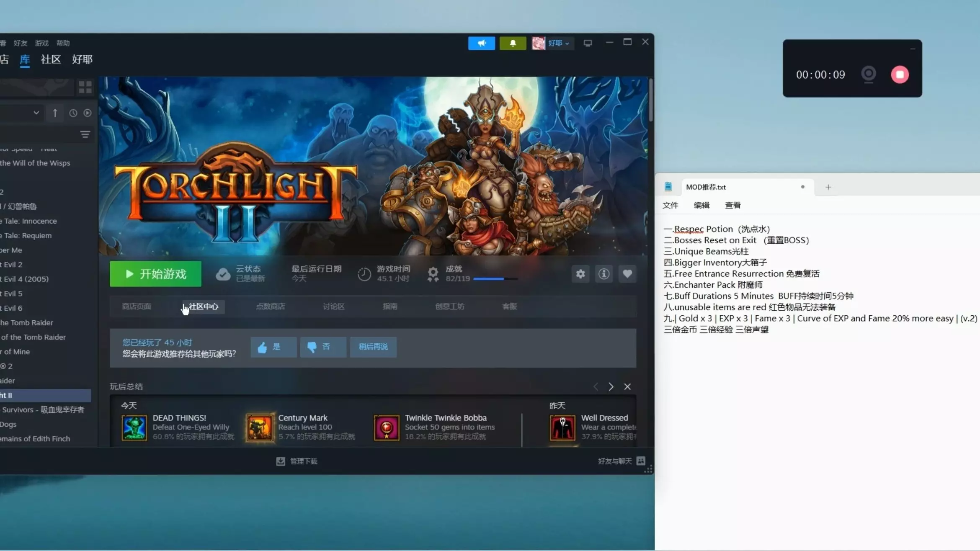This screenshot has height=551, width=980.
Task: Open the 好友 menu in Steam
Action: tap(20, 43)
